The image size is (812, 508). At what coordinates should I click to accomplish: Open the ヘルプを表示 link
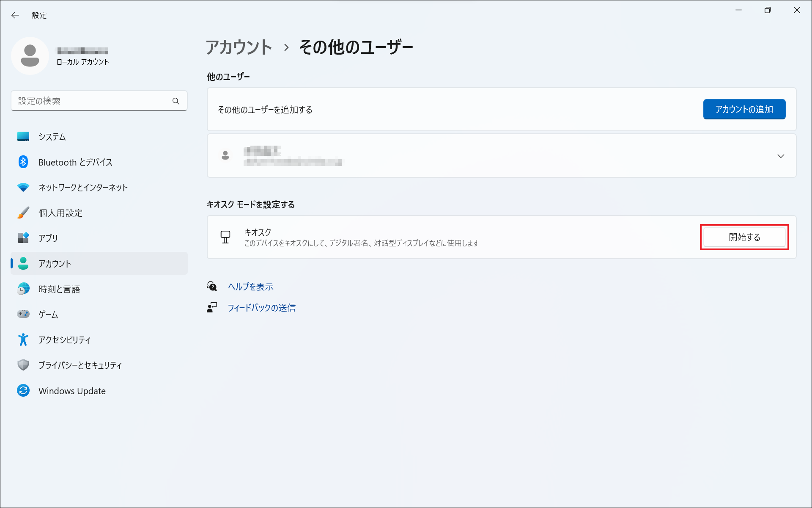pos(250,287)
